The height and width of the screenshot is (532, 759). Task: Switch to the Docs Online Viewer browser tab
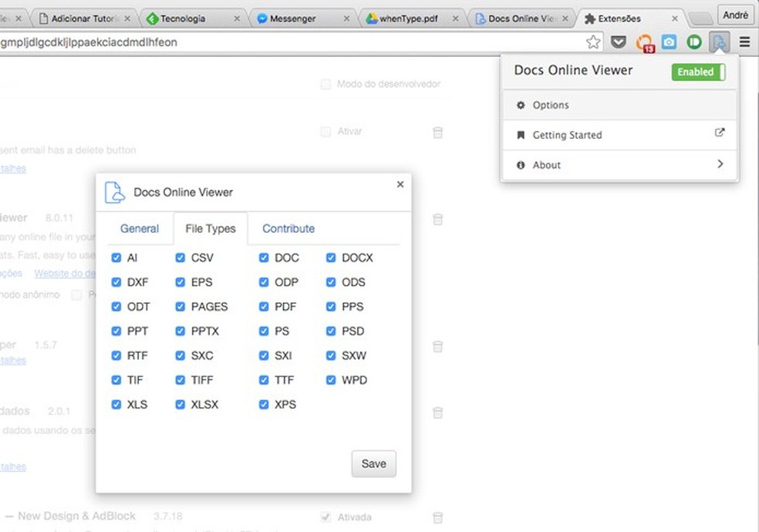[521, 19]
